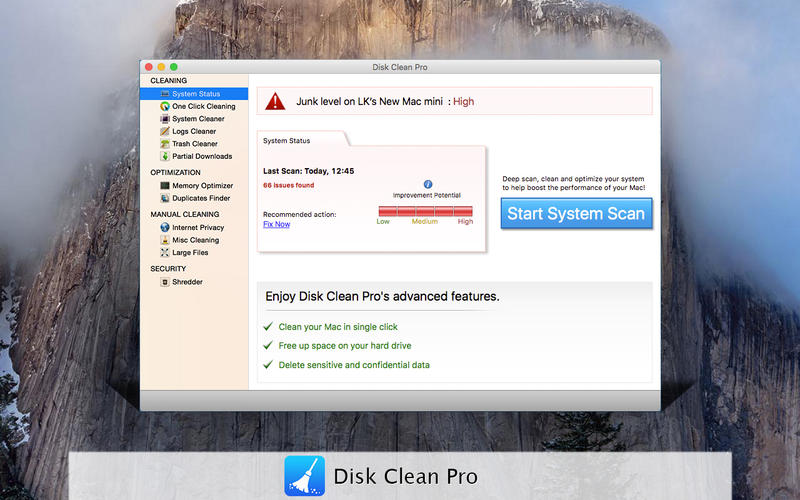The image size is (800, 500).
Task: Click the Memory Optimizer chip icon
Action: click(164, 186)
